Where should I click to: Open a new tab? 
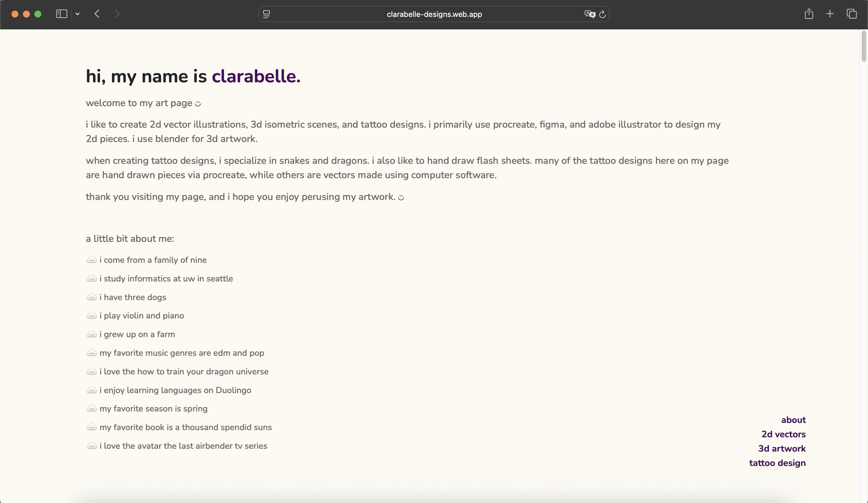(830, 14)
